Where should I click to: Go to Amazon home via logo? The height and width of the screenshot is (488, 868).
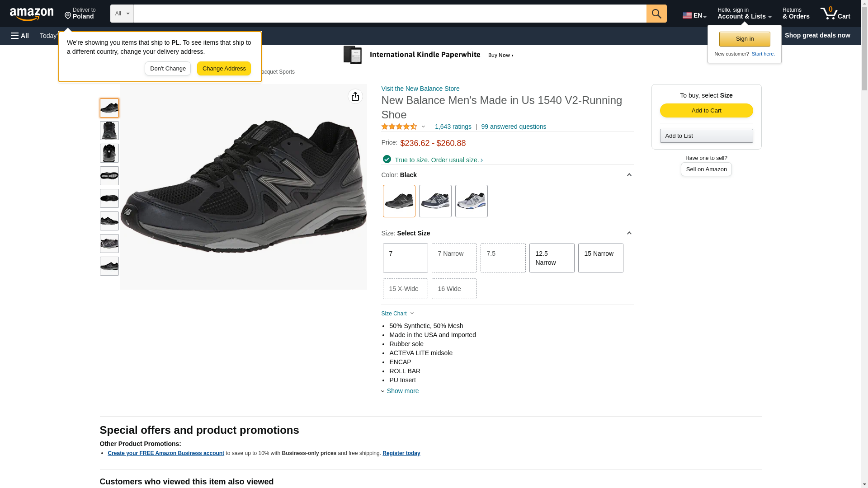[32, 14]
